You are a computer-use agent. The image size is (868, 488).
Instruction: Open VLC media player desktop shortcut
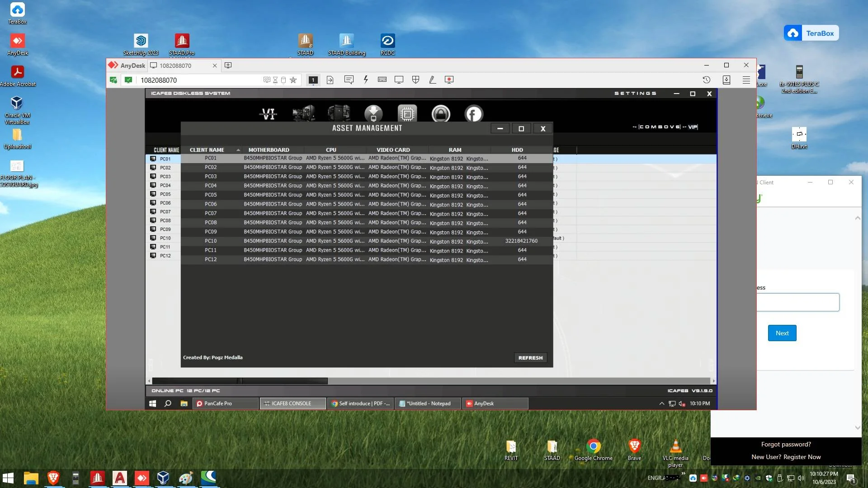coord(675,454)
